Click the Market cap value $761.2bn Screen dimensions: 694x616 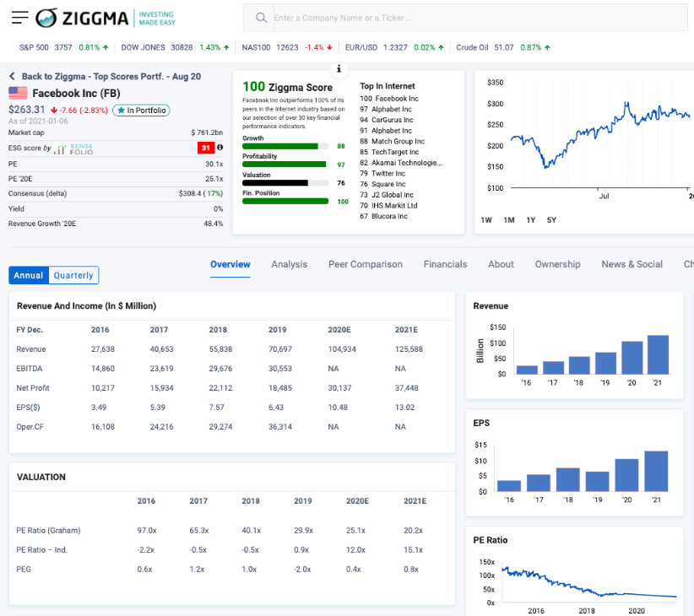click(x=207, y=132)
